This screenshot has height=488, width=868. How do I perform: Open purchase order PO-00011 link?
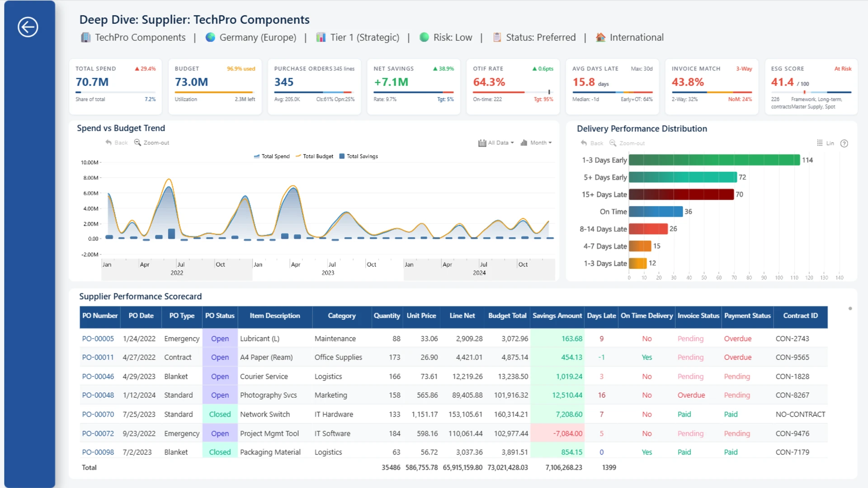click(x=98, y=357)
